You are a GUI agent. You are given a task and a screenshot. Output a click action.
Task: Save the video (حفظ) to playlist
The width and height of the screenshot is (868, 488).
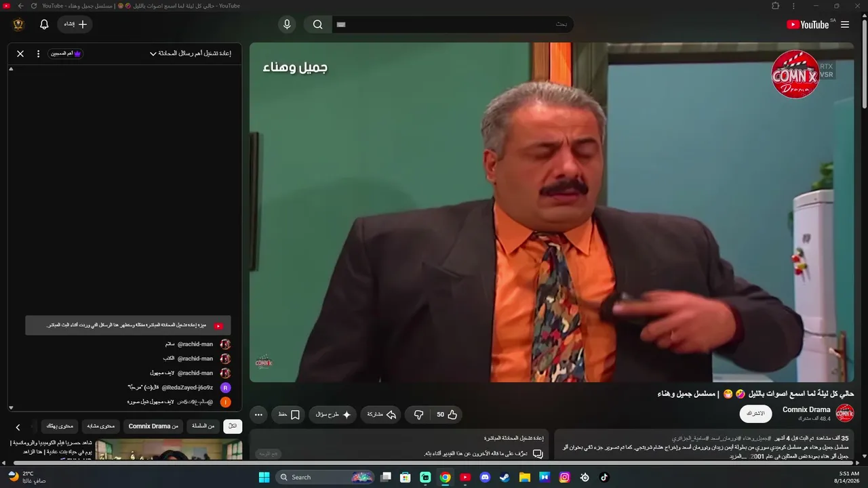[x=289, y=415]
